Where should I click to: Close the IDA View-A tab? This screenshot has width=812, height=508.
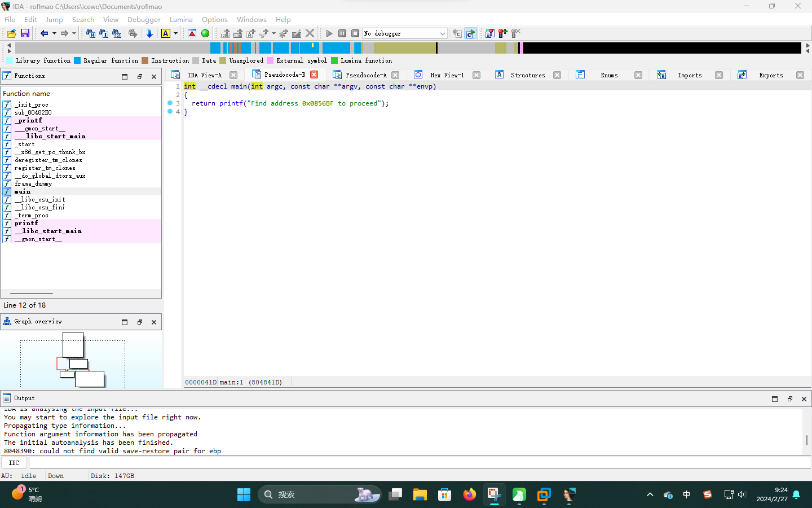tap(233, 75)
